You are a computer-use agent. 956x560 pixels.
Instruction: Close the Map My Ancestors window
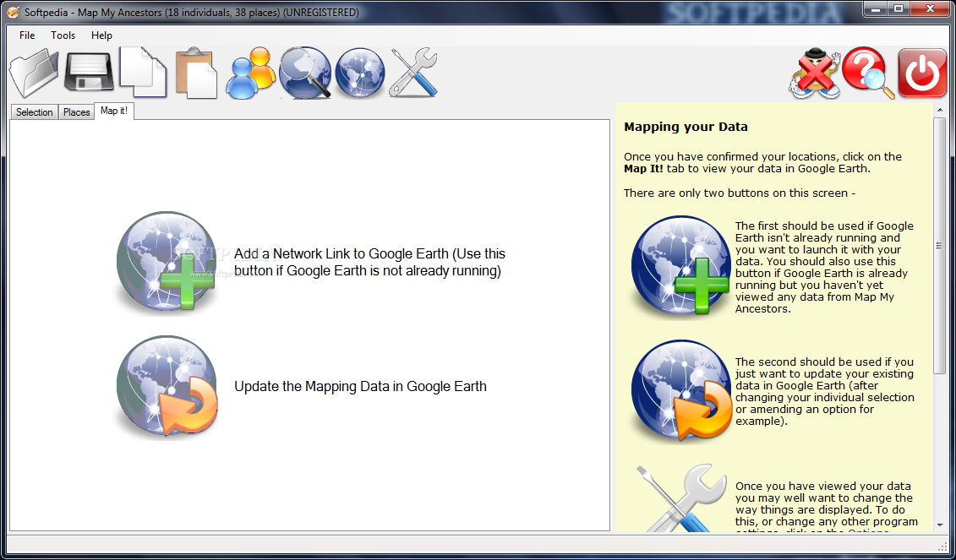(931, 9)
